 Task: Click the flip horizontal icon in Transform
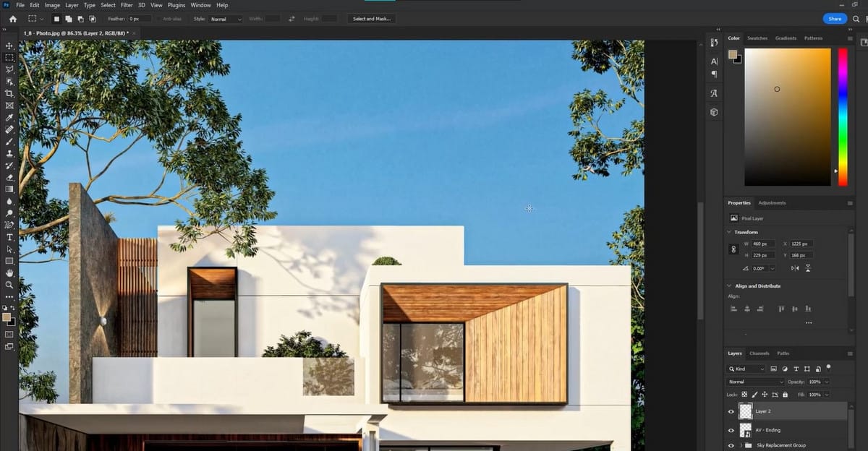click(x=795, y=268)
